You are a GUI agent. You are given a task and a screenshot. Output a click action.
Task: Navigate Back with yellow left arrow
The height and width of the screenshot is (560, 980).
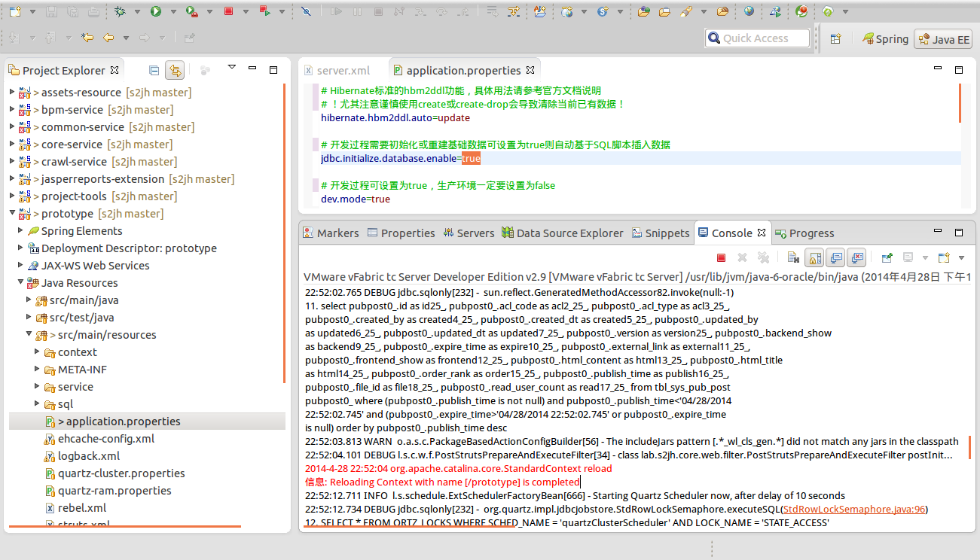(x=108, y=38)
